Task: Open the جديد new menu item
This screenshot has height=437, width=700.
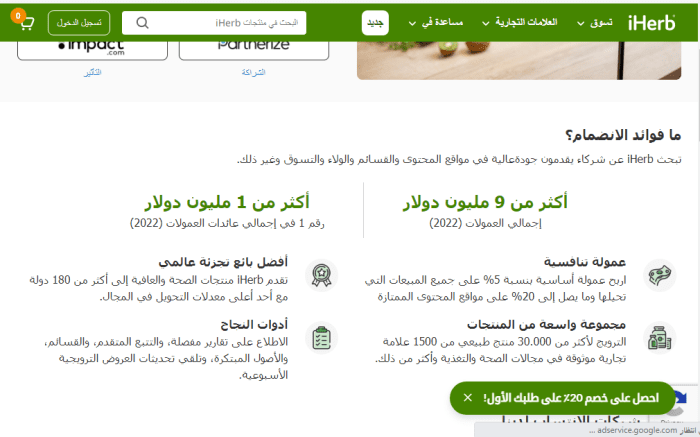Action: point(375,23)
